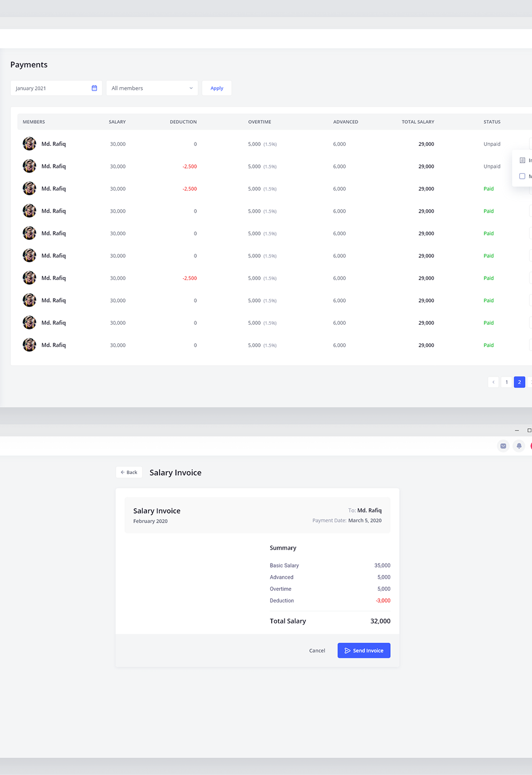Viewport: 532px width, 775px height.
Task: Cancel the salary invoice
Action: pos(317,651)
